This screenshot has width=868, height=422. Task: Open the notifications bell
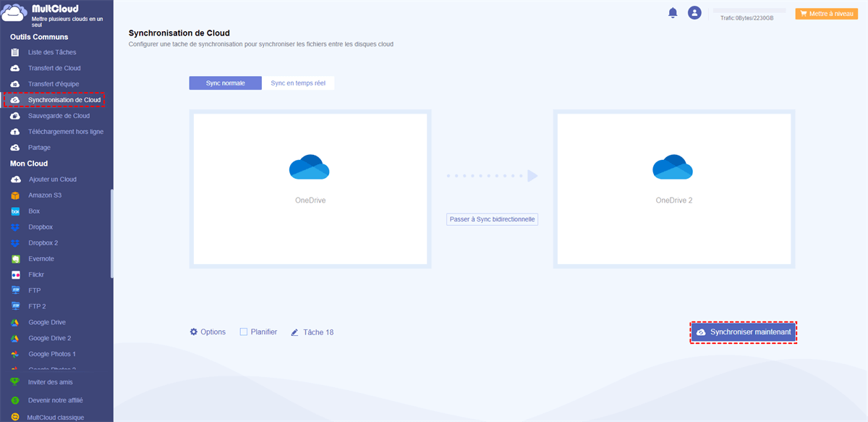tap(673, 12)
